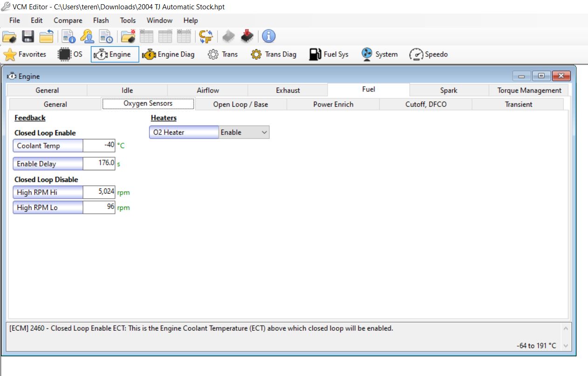Open the Flash menu
Screen dimensions: 588x376
tap(101, 21)
